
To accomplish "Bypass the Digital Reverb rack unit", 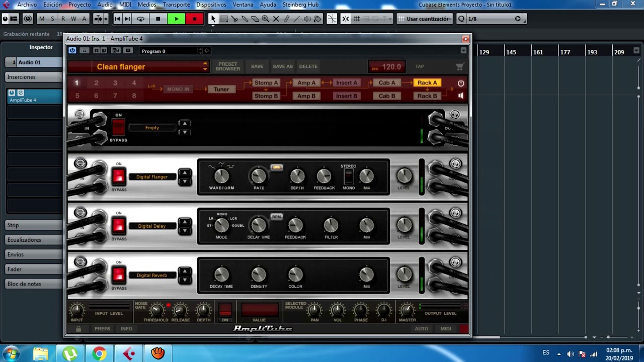I will click(x=119, y=275).
